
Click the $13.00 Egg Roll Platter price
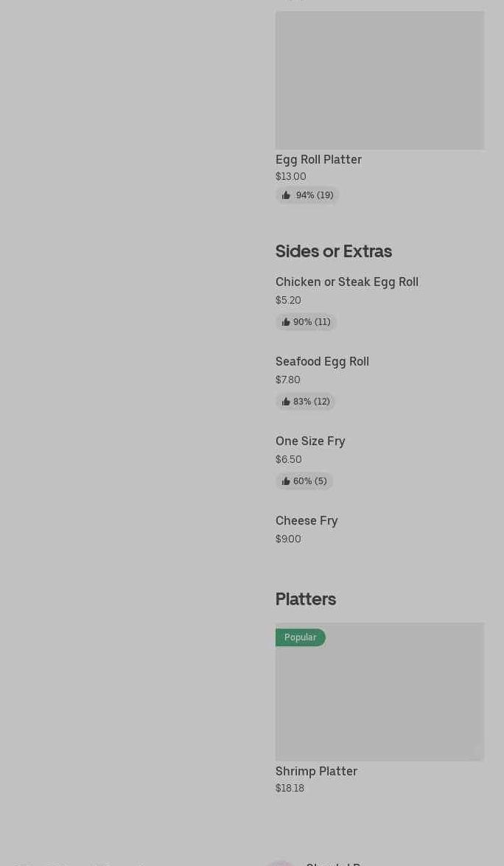(x=290, y=176)
